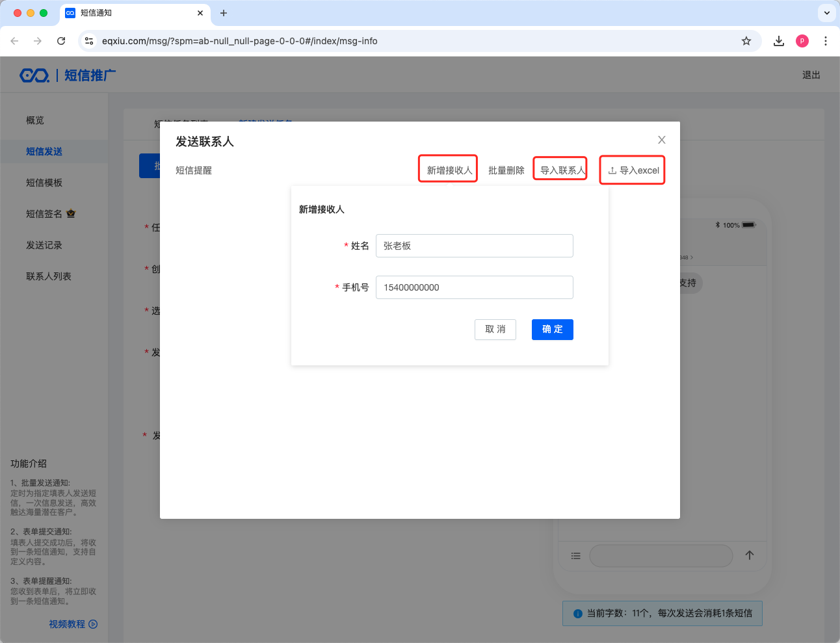Confirm with the 确定 button

[x=552, y=330]
